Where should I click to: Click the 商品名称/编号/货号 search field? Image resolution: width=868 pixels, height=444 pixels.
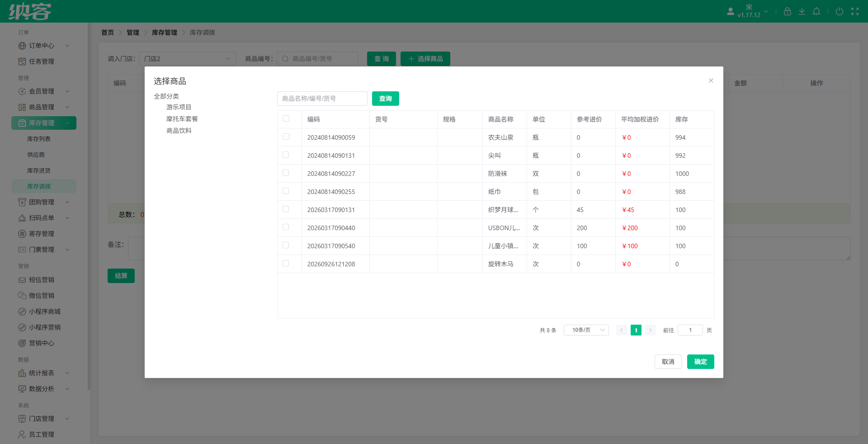322,99
